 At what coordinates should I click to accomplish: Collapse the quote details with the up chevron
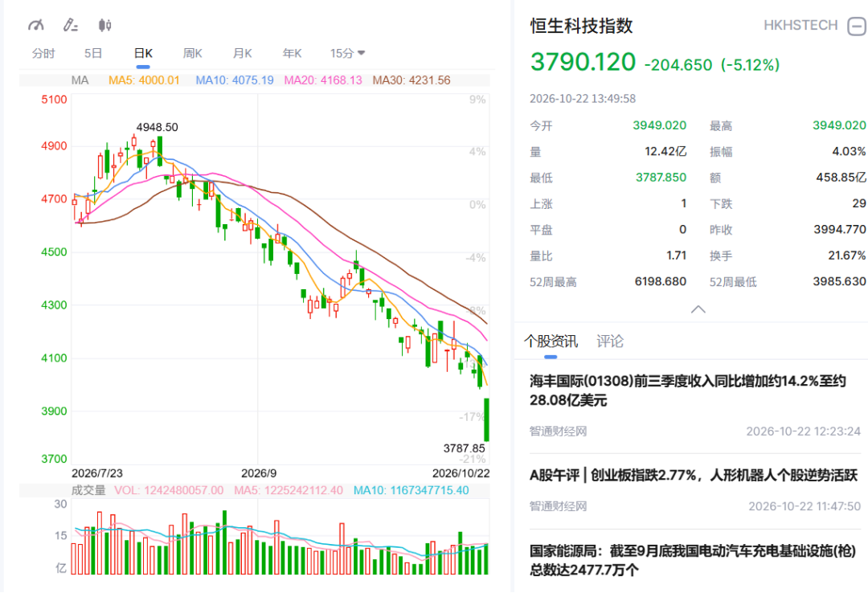(698, 309)
